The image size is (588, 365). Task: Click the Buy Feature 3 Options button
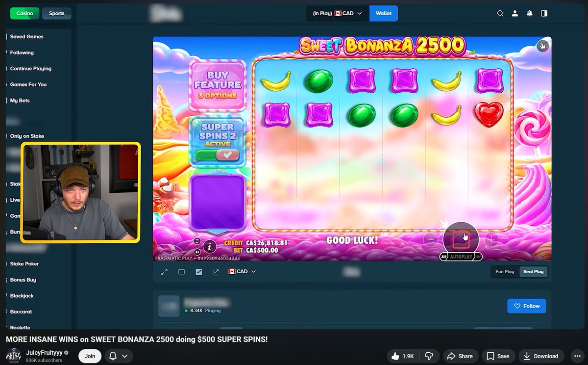tap(218, 84)
